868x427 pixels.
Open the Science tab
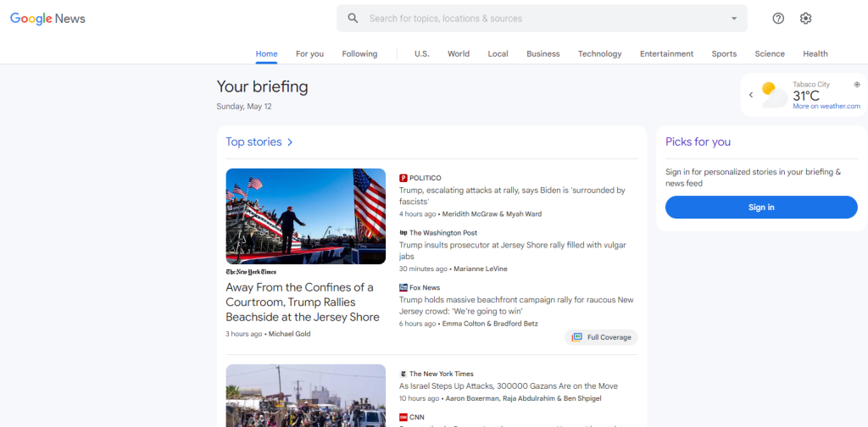pos(770,53)
